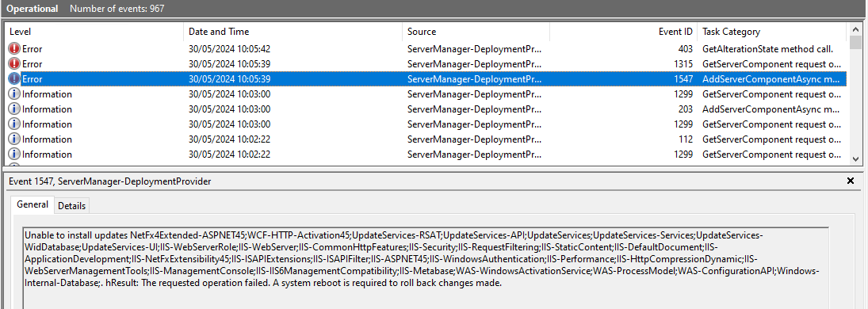This screenshot has width=868, height=309.
Task: Sort the list by Event ID header
Action: (623, 32)
